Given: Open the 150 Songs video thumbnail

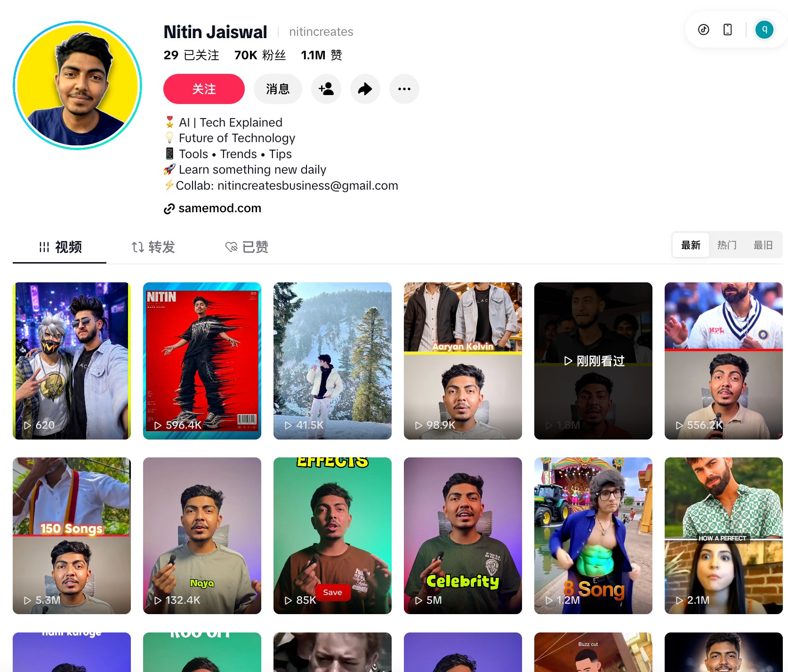Looking at the screenshot, I should (72, 536).
